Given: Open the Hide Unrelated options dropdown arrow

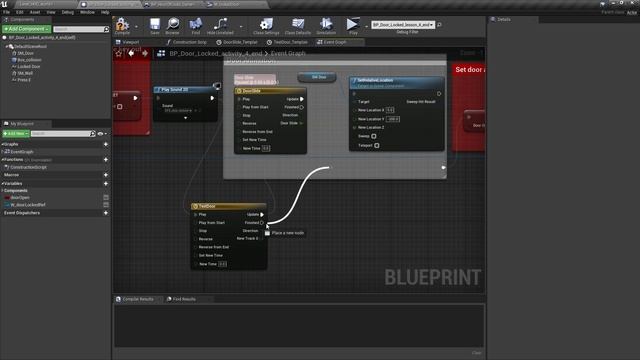Looking at the screenshot, I should [241, 27].
